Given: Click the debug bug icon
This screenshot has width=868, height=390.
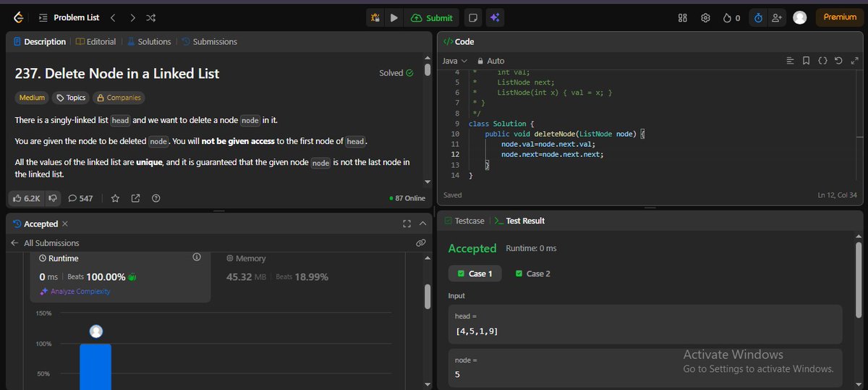Looking at the screenshot, I should pyautogui.click(x=375, y=17).
